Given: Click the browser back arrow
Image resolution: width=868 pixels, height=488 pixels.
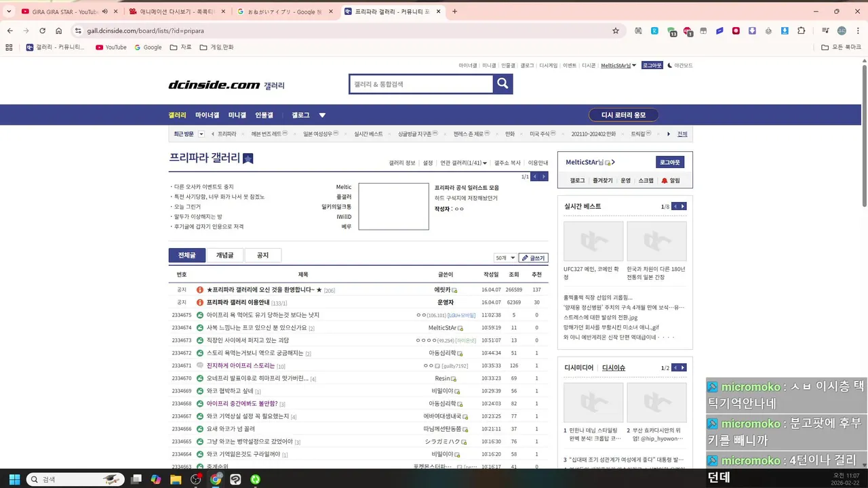Looking at the screenshot, I should pos(9,30).
